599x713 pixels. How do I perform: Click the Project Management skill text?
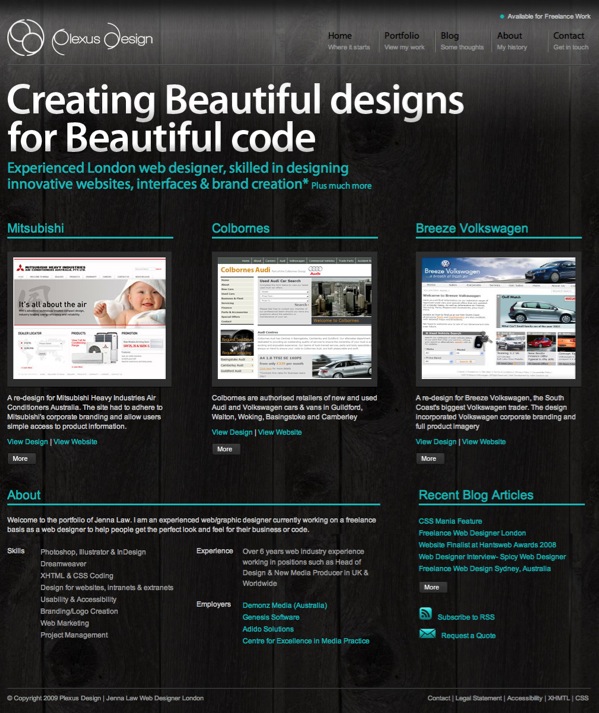tap(74, 635)
